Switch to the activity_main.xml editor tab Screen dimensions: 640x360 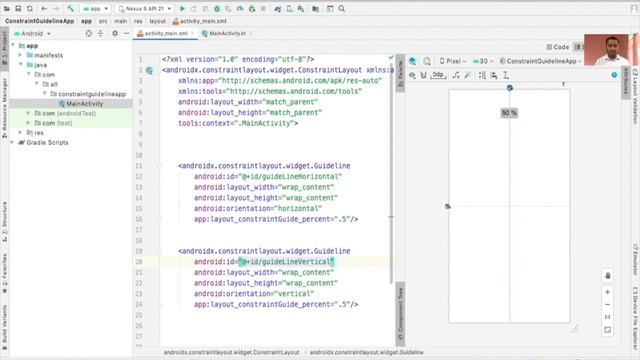point(166,33)
